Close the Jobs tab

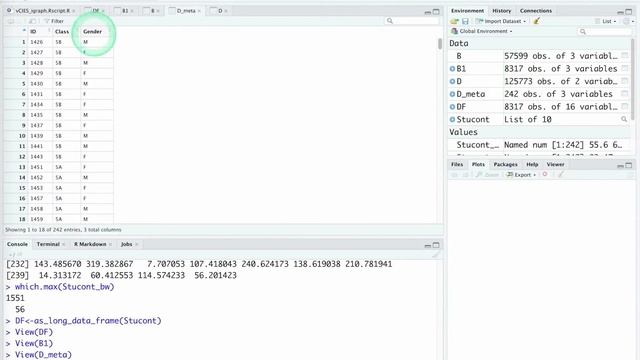pos(137,244)
